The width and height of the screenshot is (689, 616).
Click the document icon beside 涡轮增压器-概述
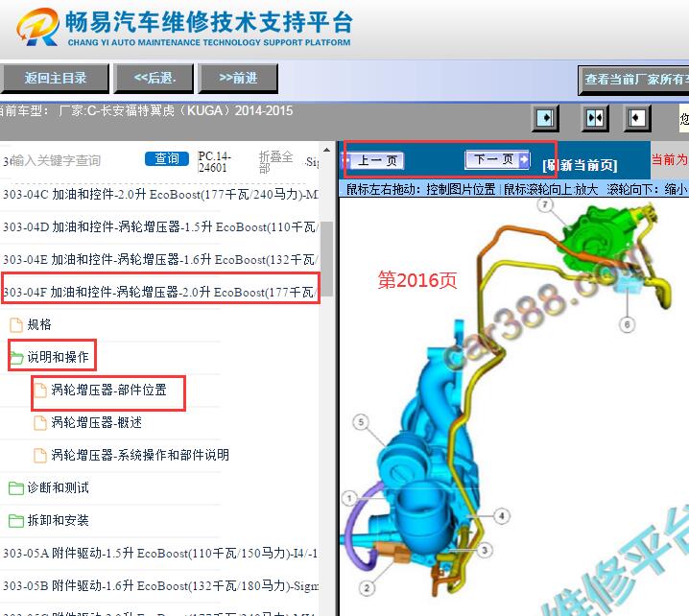coord(40,423)
